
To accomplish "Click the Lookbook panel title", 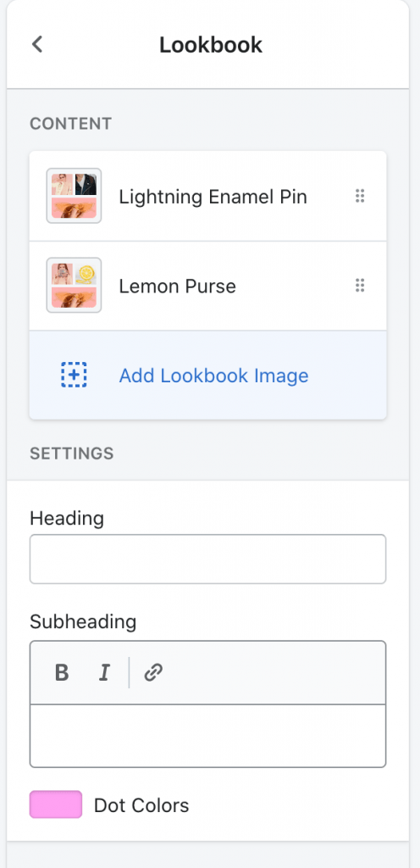I will 211,45.
